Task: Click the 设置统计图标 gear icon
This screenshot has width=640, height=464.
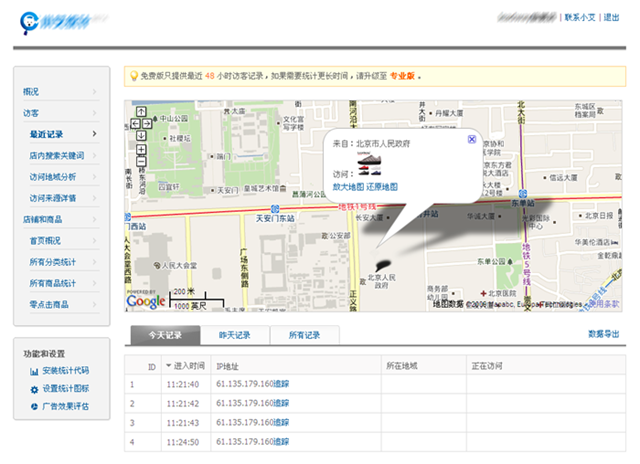Action: coord(34,388)
